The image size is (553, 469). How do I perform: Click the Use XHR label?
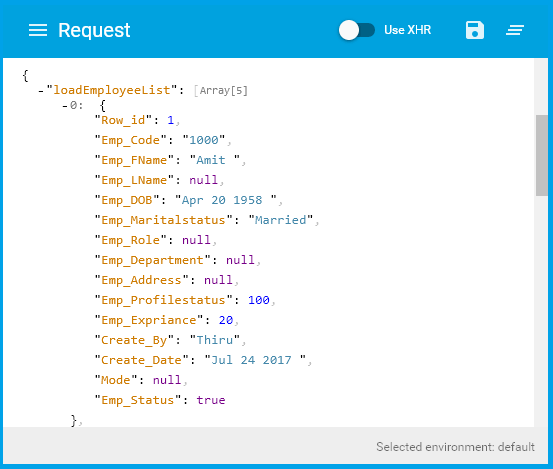(407, 30)
